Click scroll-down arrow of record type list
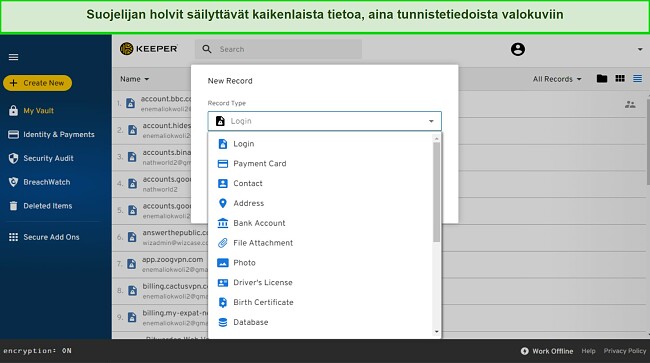 [x=437, y=332]
